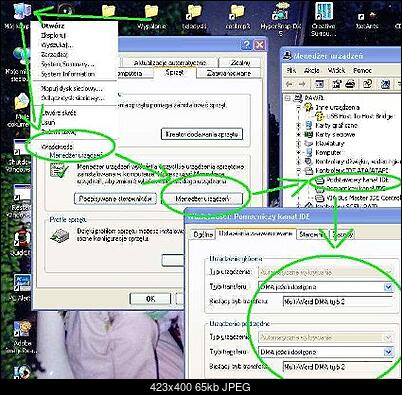Expand the Karty graficzne node
This screenshot has height=395, width=402.
299,125
